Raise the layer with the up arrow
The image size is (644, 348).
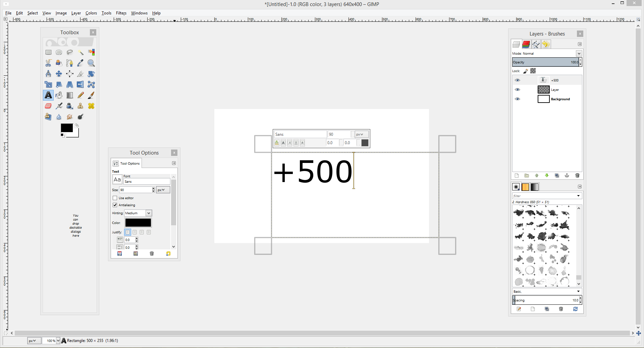(x=537, y=176)
